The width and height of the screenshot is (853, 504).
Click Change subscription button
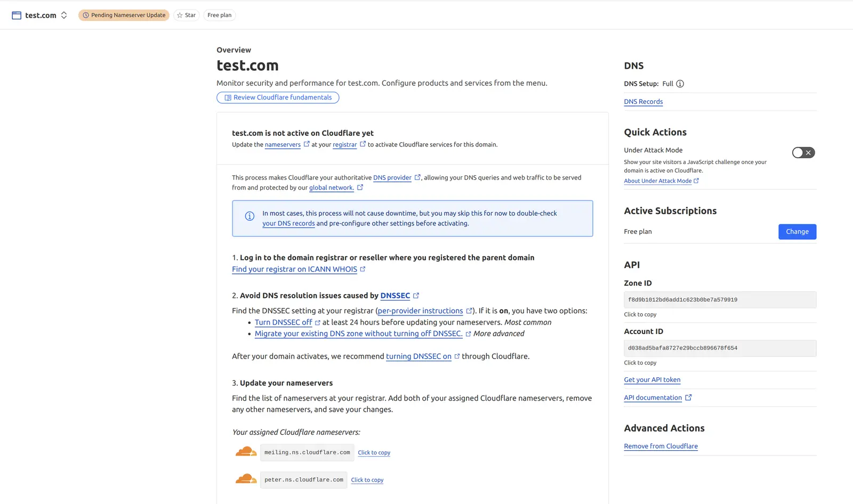click(x=797, y=232)
